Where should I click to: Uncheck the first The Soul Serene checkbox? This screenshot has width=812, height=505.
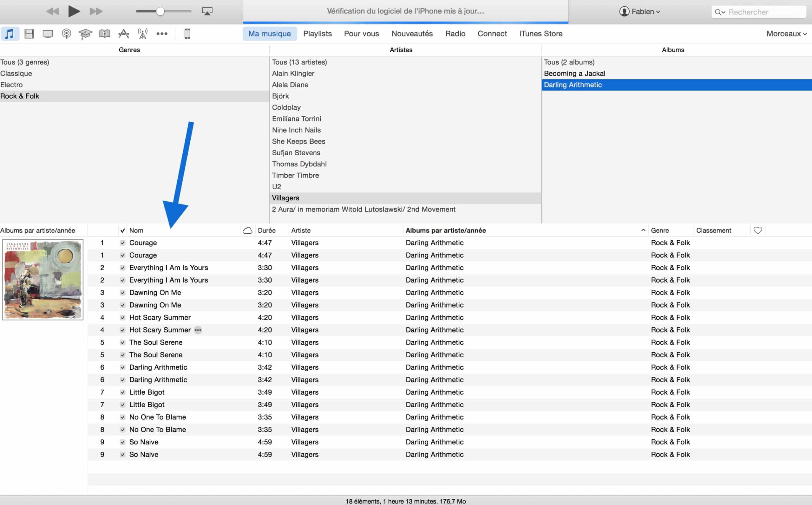coord(123,342)
